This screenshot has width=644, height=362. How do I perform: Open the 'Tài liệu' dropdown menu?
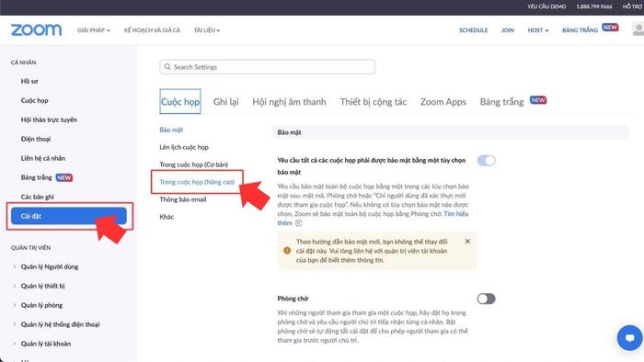(x=207, y=30)
